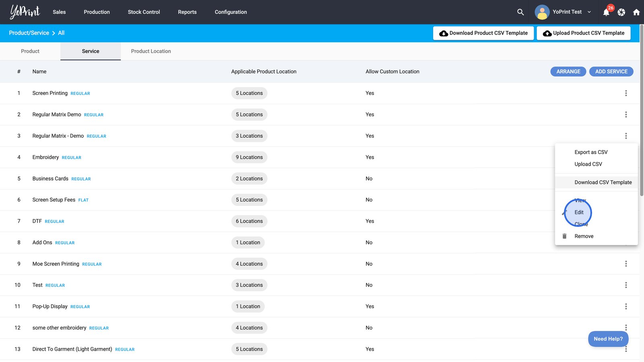
Task: Open three-dot menu for Moe Screen Printing
Action: pyautogui.click(x=626, y=264)
